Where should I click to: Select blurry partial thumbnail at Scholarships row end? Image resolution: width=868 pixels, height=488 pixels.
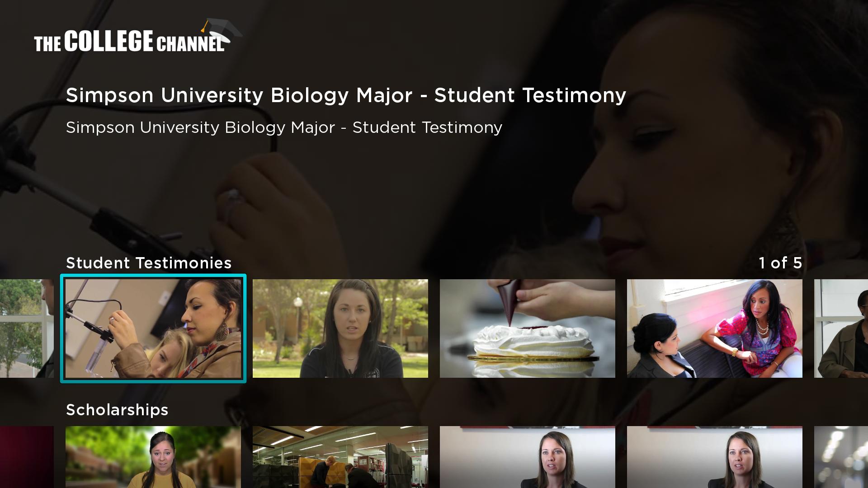pos(841,457)
